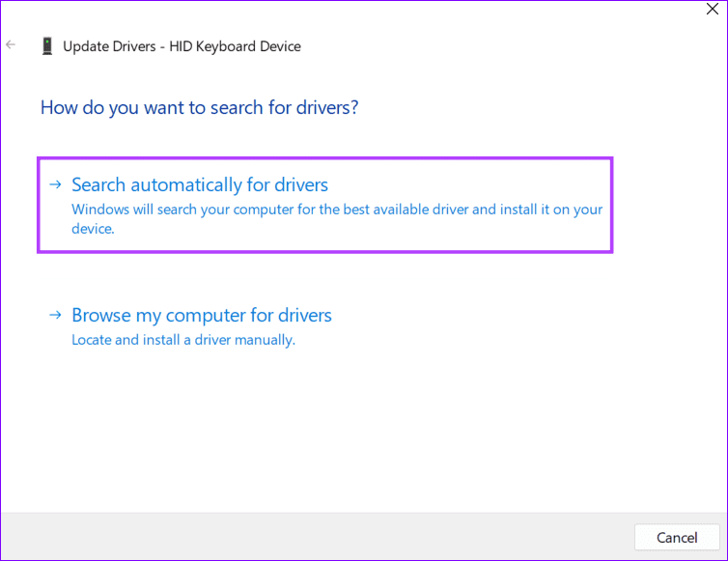The height and width of the screenshot is (561, 728).
Task: Click the HID Keyboard Device icon
Action: click(47, 46)
